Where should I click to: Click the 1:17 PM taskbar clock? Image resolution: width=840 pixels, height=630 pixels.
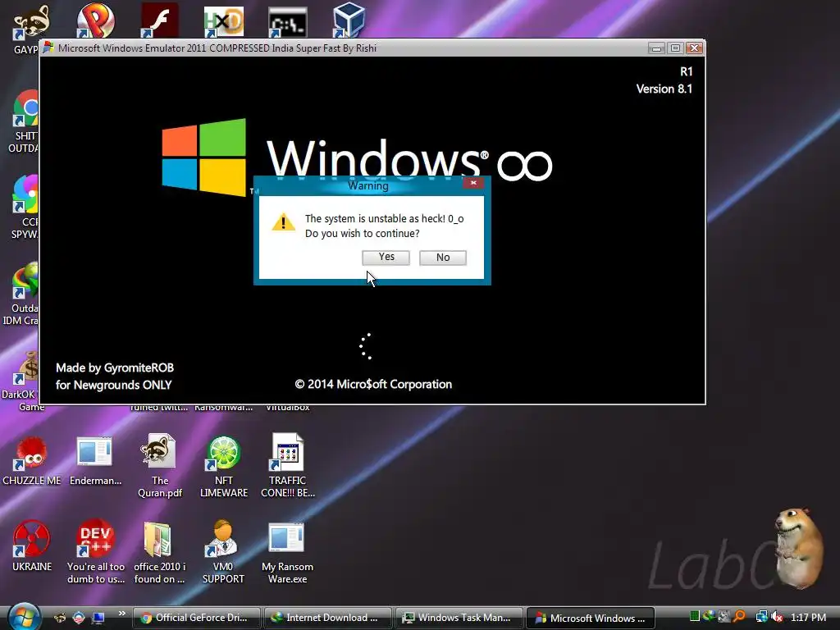[808, 617]
